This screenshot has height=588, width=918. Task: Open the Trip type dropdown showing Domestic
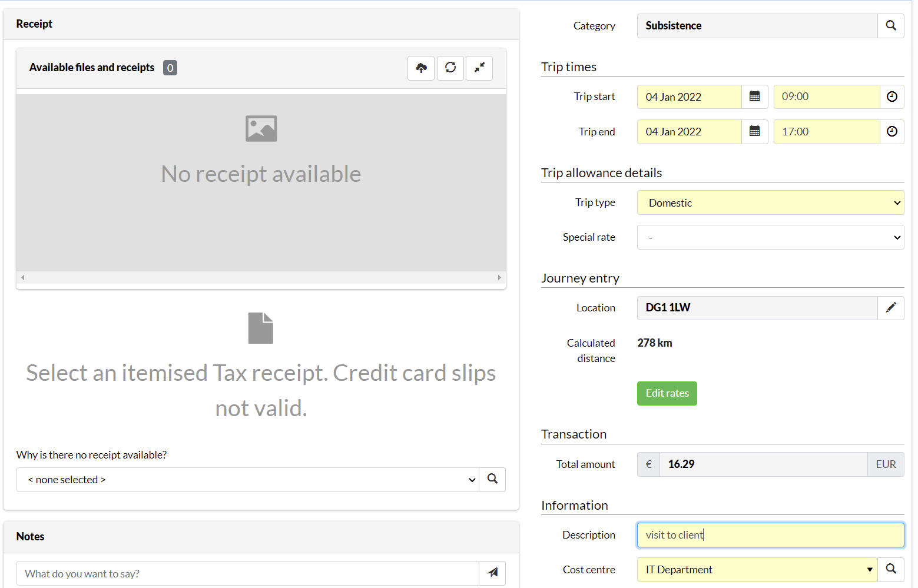770,202
